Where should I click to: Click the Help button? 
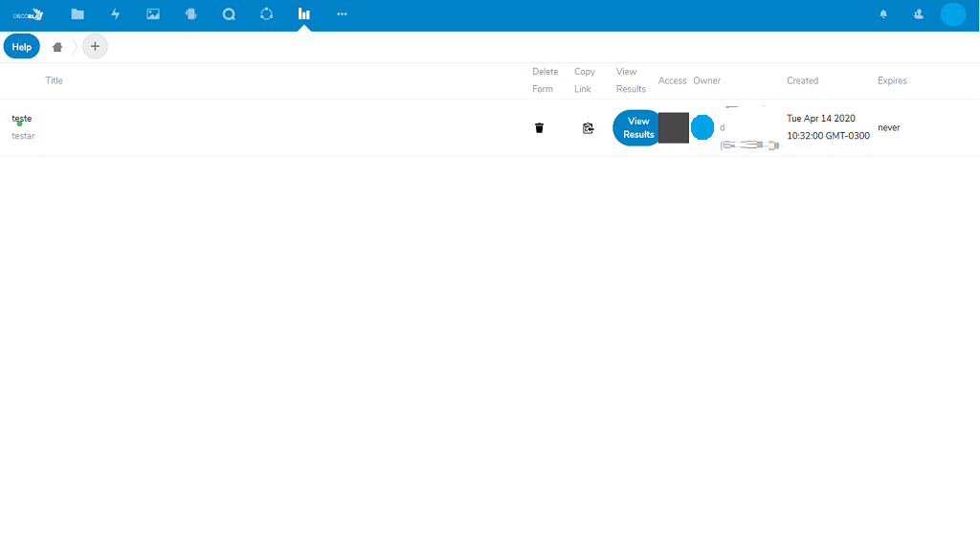[x=22, y=47]
